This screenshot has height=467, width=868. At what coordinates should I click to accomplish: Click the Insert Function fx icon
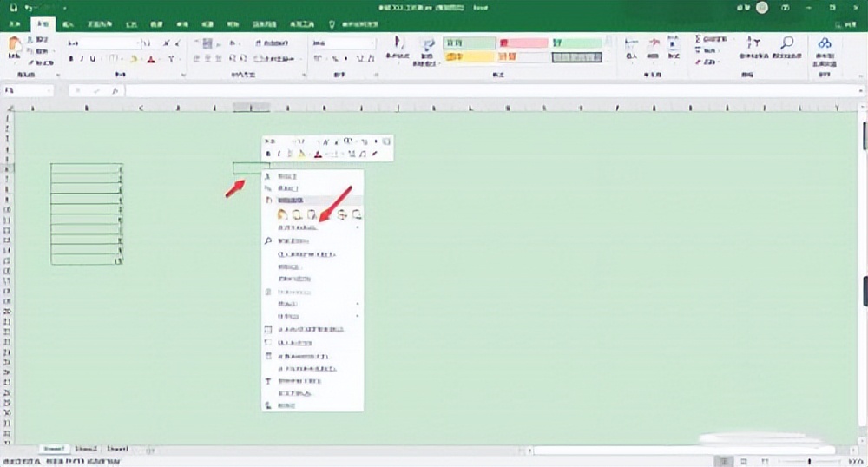(x=115, y=91)
